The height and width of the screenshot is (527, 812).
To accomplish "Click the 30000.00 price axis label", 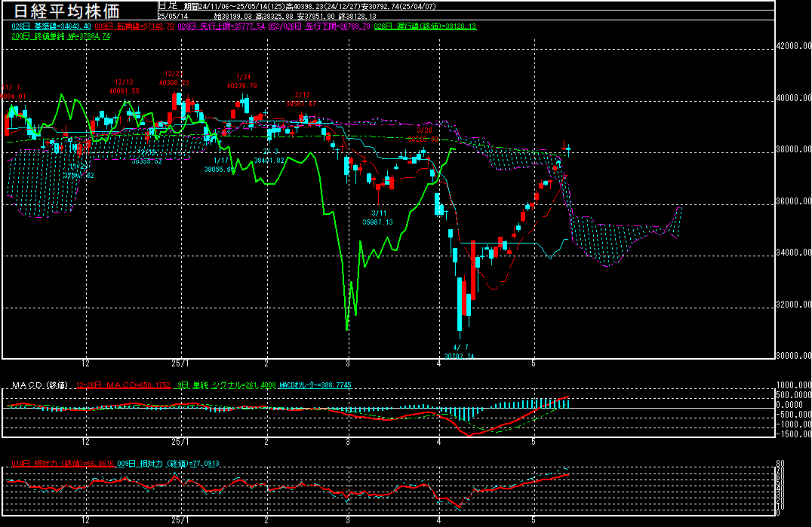I will (x=794, y=356).
